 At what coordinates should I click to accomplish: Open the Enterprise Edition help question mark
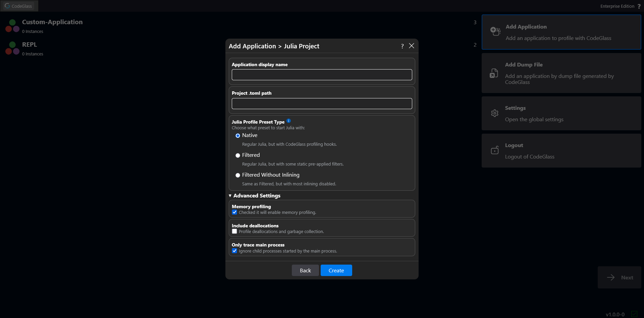[x=639, y=6]
